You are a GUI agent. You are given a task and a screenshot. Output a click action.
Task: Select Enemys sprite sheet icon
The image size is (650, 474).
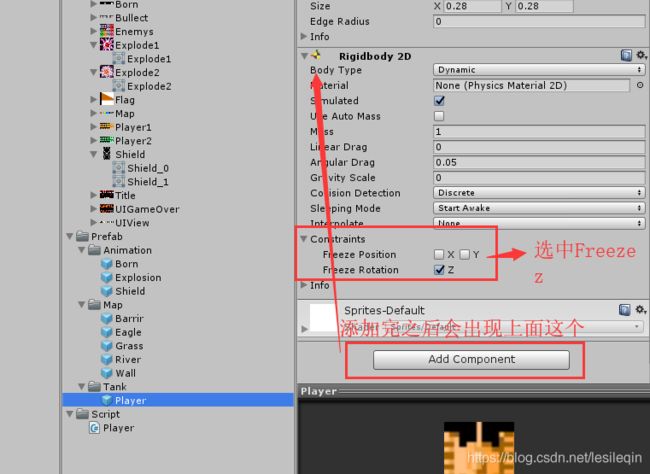click(x=107, y=31)
